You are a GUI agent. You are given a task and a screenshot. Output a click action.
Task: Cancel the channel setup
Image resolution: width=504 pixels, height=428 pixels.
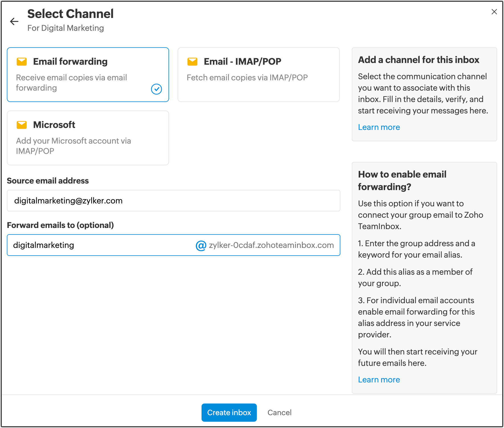point(279,413)
